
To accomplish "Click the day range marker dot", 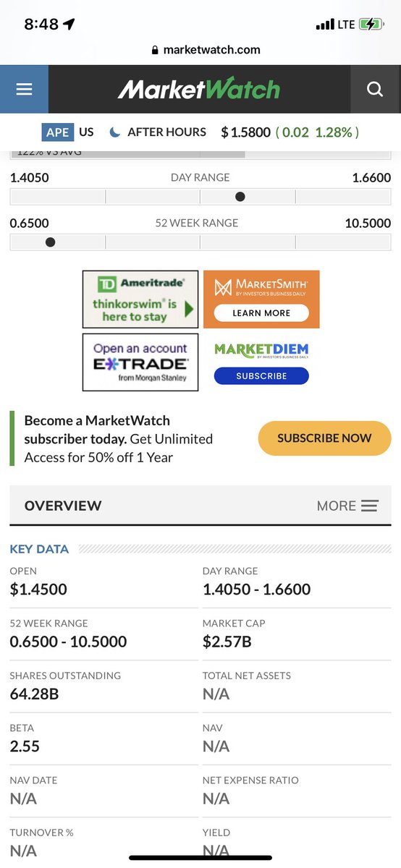I will (240, 196).
